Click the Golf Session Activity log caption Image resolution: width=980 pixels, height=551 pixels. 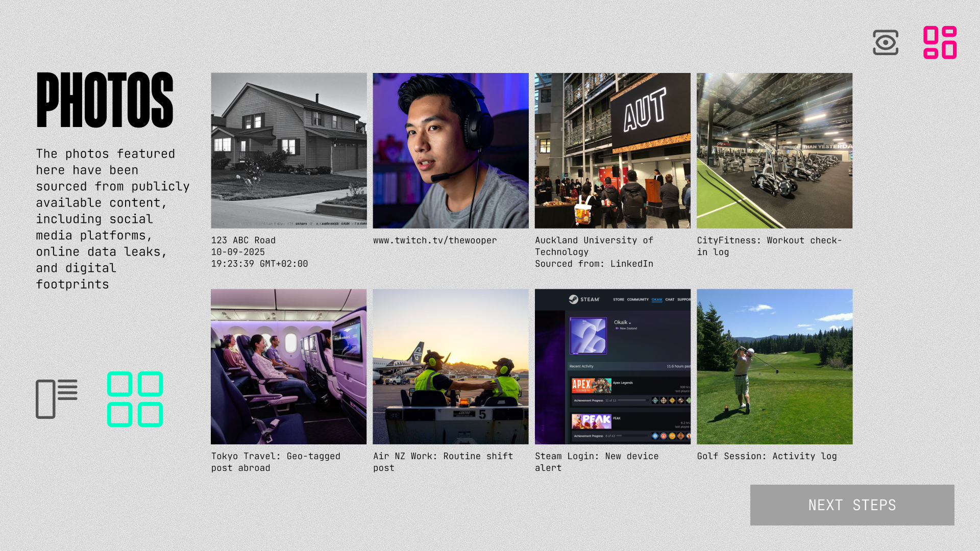(767, 456)
